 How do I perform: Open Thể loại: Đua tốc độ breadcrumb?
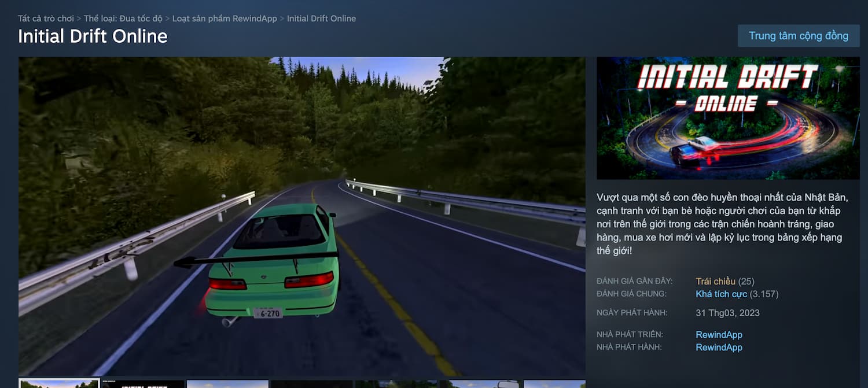[123, 19]
